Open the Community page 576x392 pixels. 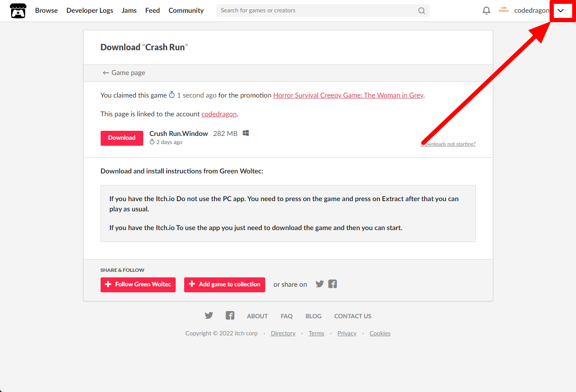coord(186,11)
